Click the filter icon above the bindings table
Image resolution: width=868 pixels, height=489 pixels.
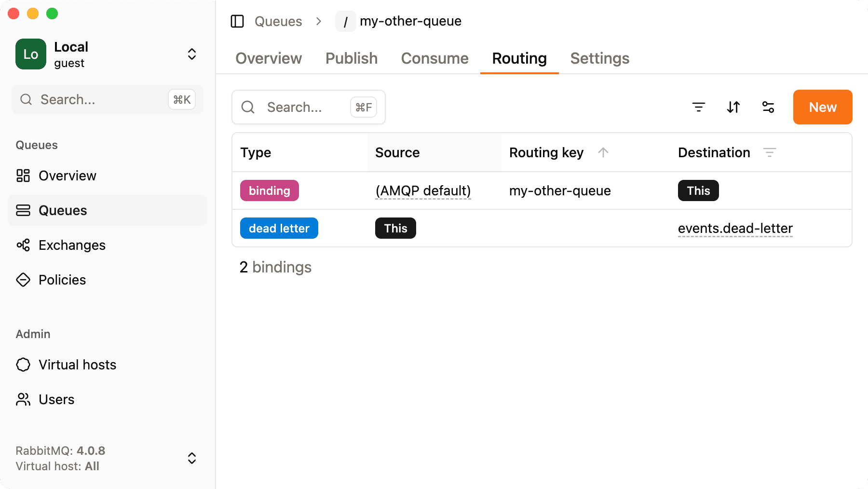coord(699,107)
